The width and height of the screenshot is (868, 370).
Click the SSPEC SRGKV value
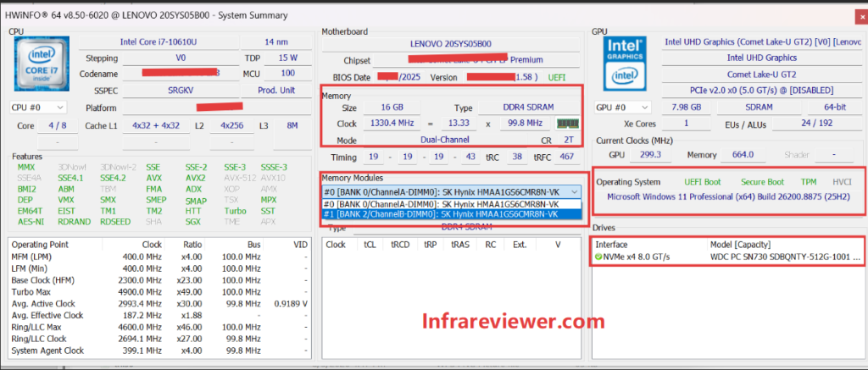tap(181, 90)
